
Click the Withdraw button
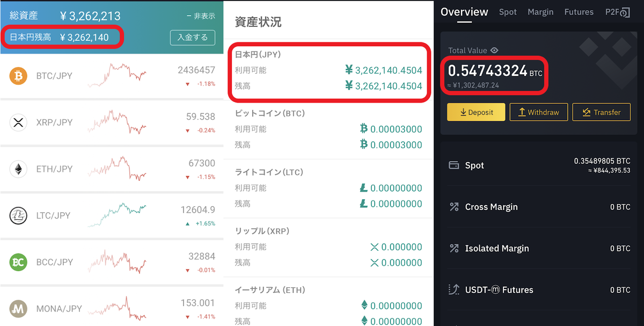pos(539,112)
